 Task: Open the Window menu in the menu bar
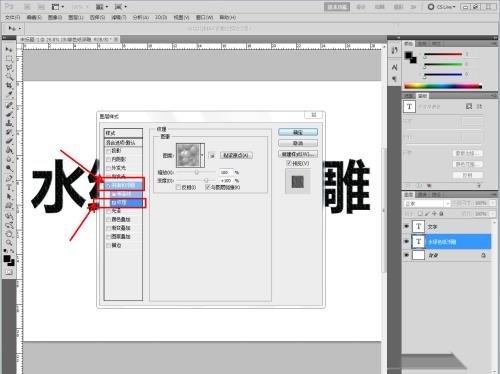click(204, 17)
